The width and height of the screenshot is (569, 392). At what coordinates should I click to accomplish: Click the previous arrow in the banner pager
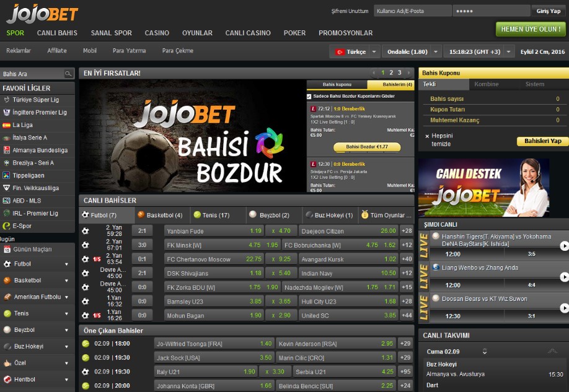coord(374,73)
